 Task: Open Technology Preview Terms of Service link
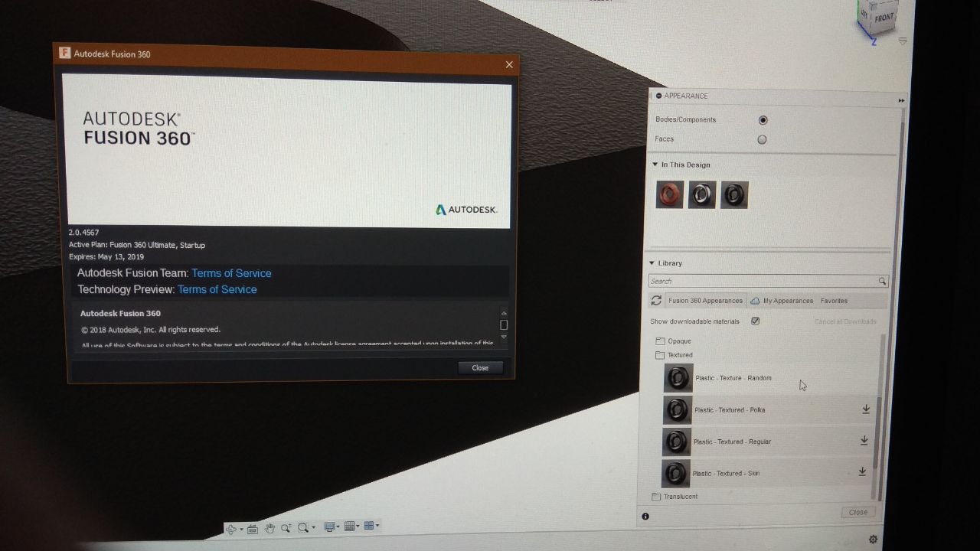[217, 289]
